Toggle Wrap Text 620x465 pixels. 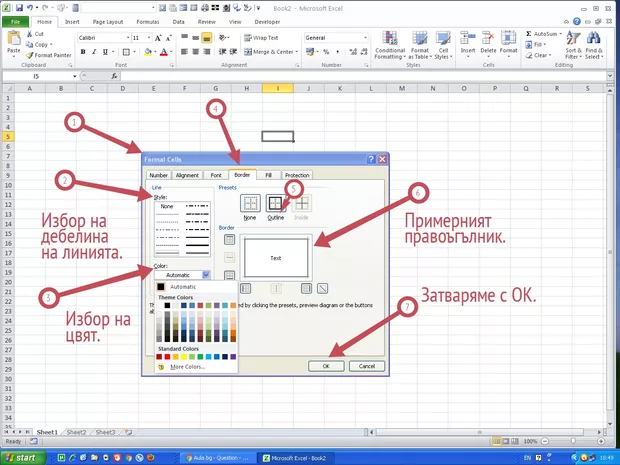[x=261, y=38]
